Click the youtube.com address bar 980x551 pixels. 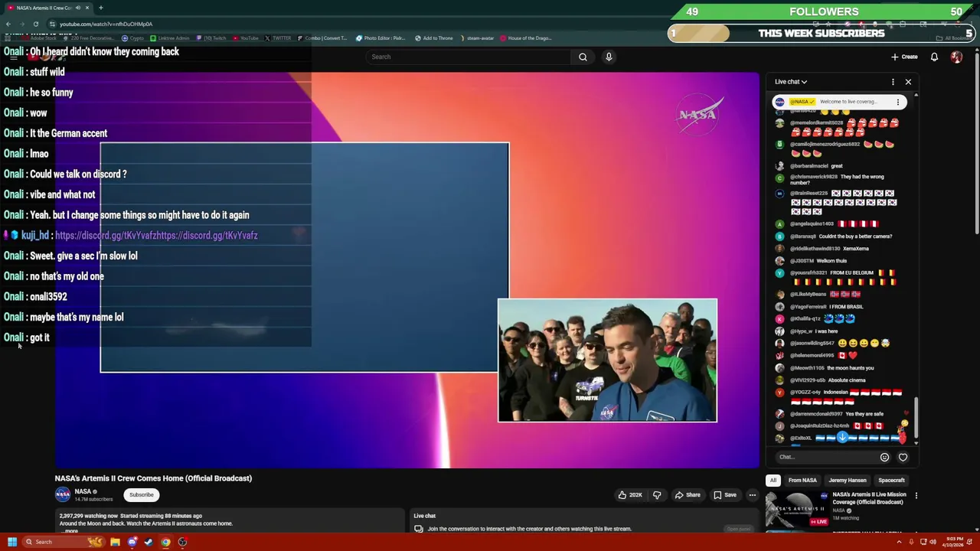(106, 24)
